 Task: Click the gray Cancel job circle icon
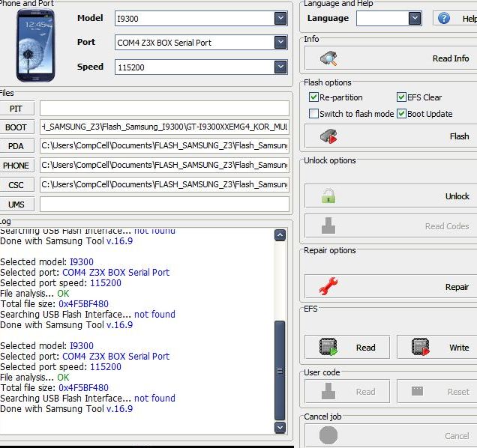[328, 435]
